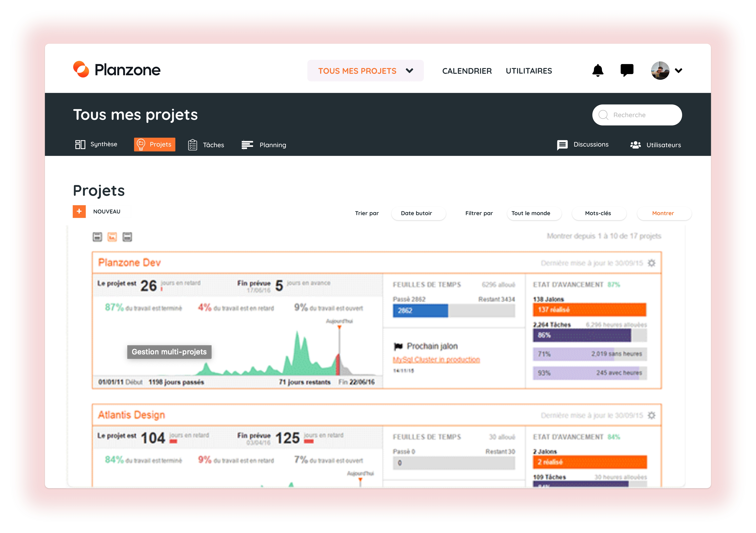Open the user avatar menu chevron
Viewport: 756px width, 533px height.
(x=678, y=70)
